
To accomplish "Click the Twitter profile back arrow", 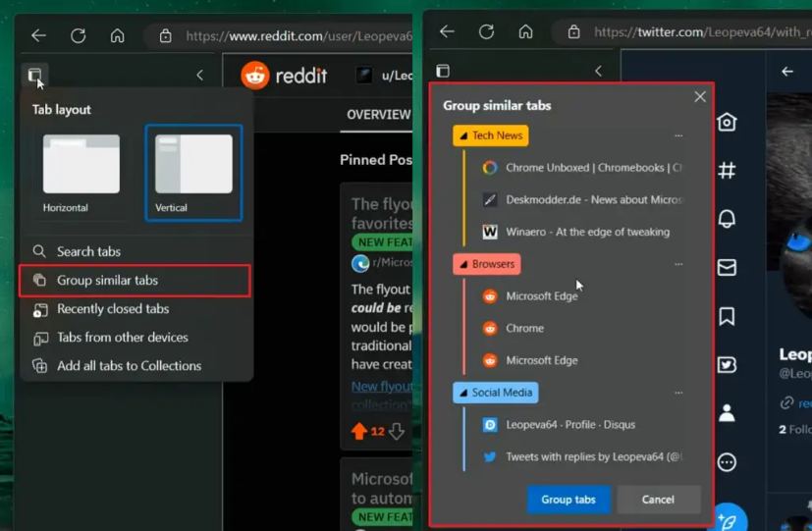I will tap(787, 72).
